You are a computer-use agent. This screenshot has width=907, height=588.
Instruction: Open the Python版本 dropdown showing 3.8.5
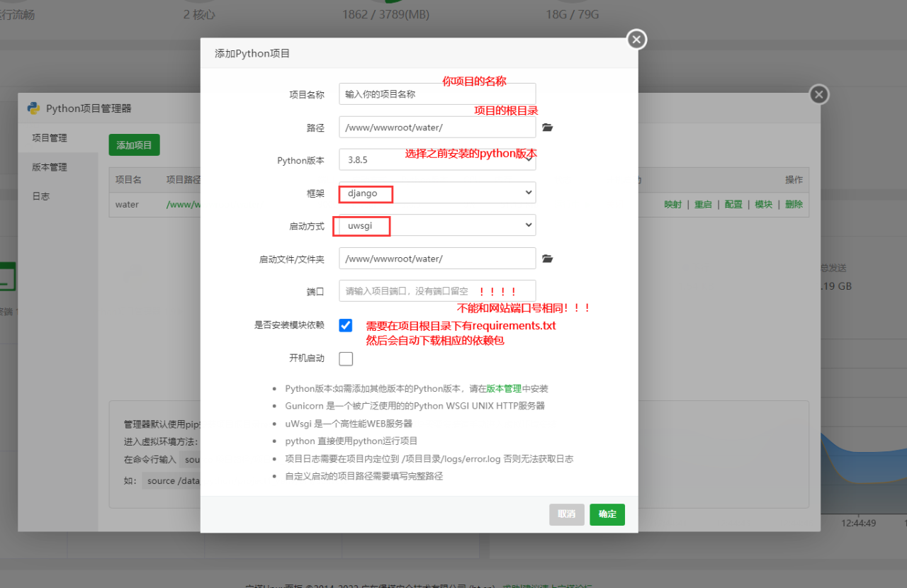click(437, 160)
